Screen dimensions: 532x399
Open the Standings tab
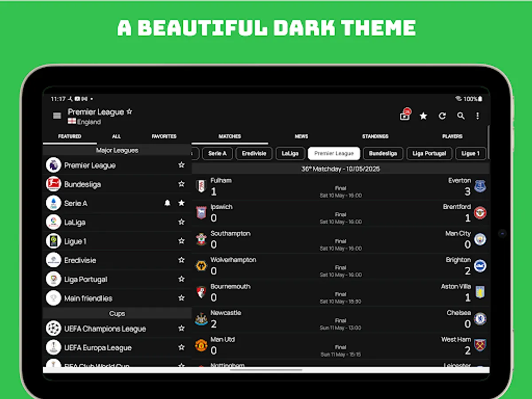[x=375, y=137]
